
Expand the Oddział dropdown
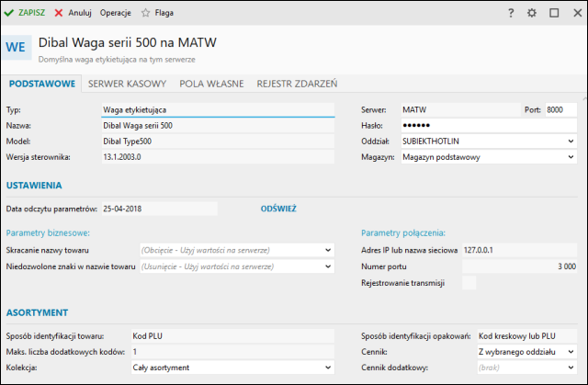pos(571,142)
